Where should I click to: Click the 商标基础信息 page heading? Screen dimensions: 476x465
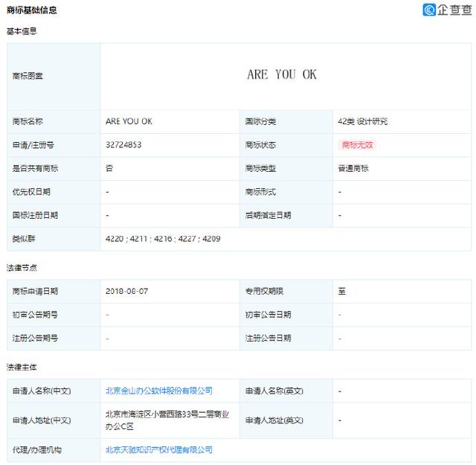point(31,10)
